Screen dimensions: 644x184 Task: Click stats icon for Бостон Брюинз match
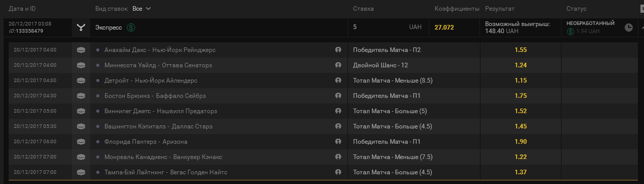(x=338, y=96)
